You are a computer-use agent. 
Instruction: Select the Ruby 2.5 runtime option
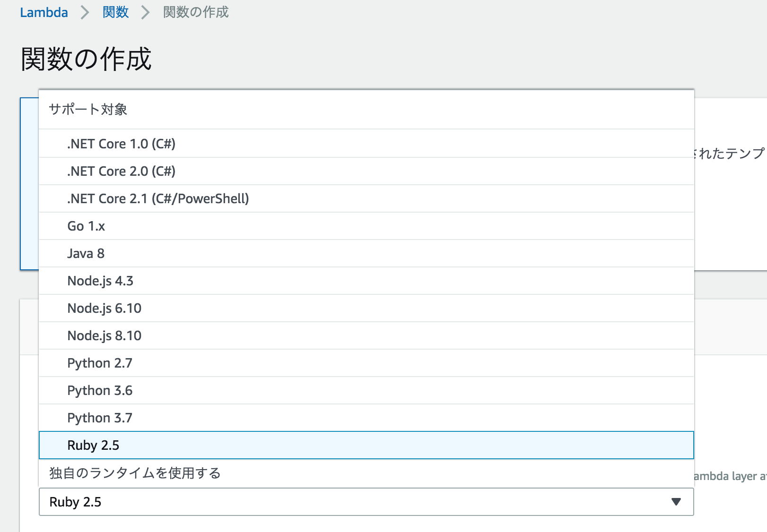95,445
